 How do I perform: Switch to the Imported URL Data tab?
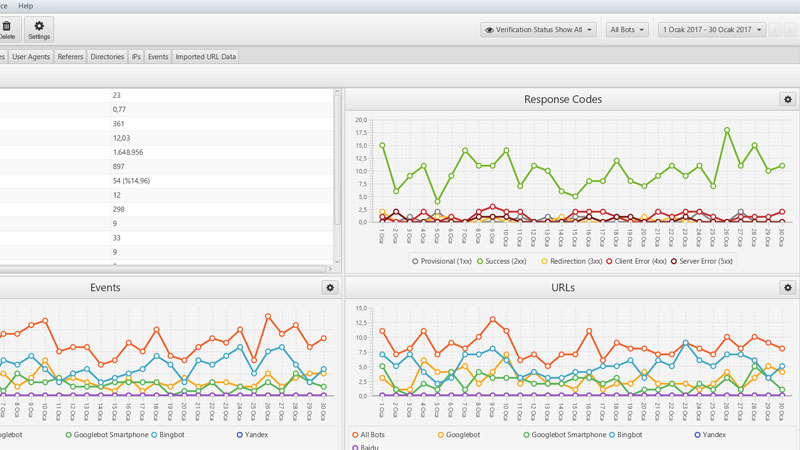click(x=206, y=57)
